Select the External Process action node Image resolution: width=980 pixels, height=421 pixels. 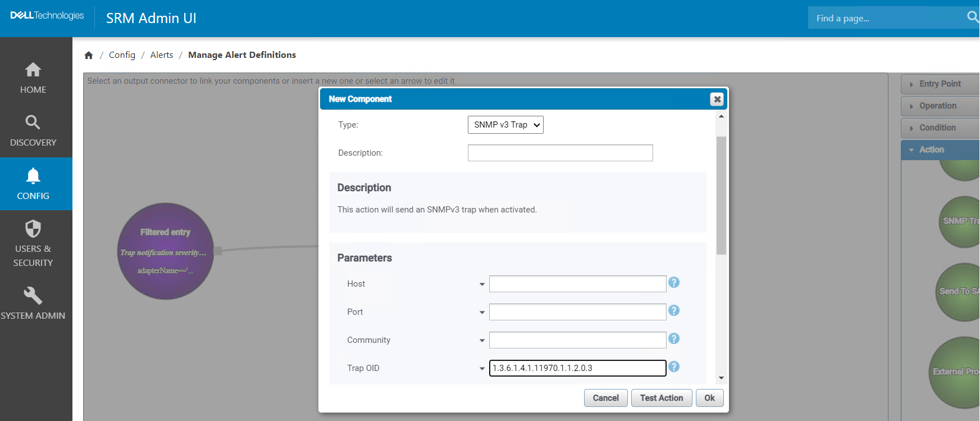point(955,372)
